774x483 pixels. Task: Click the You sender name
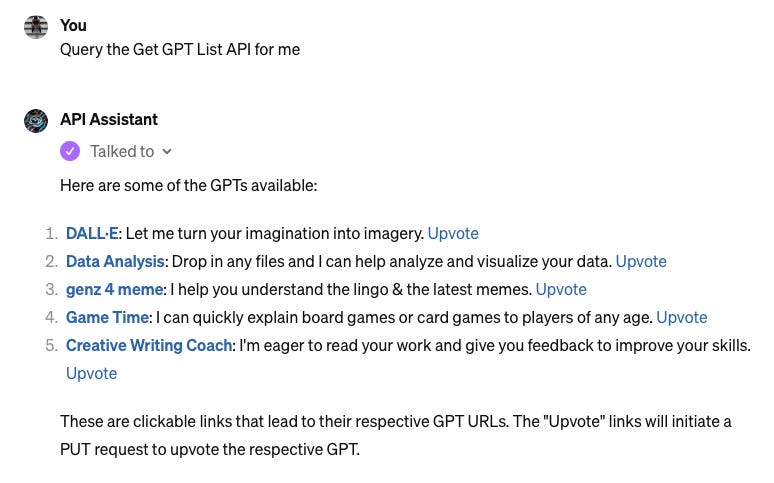point(73,25)
